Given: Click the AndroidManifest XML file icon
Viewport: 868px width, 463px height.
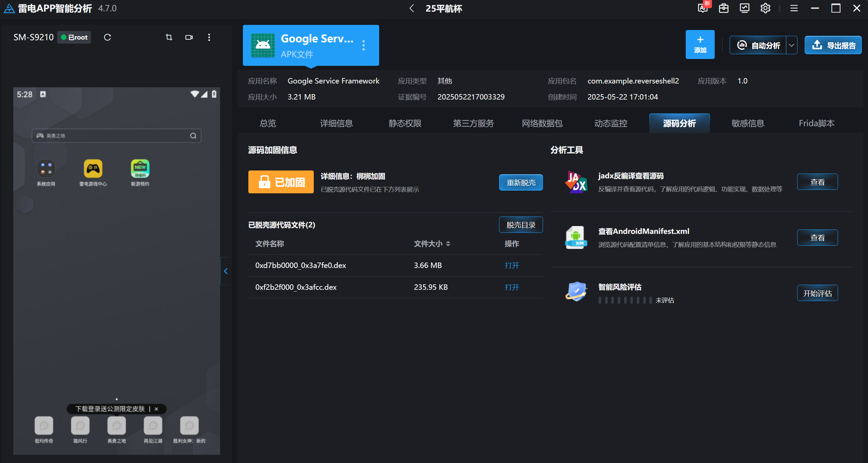Looking at the screenshot, I should click(576, 238).
